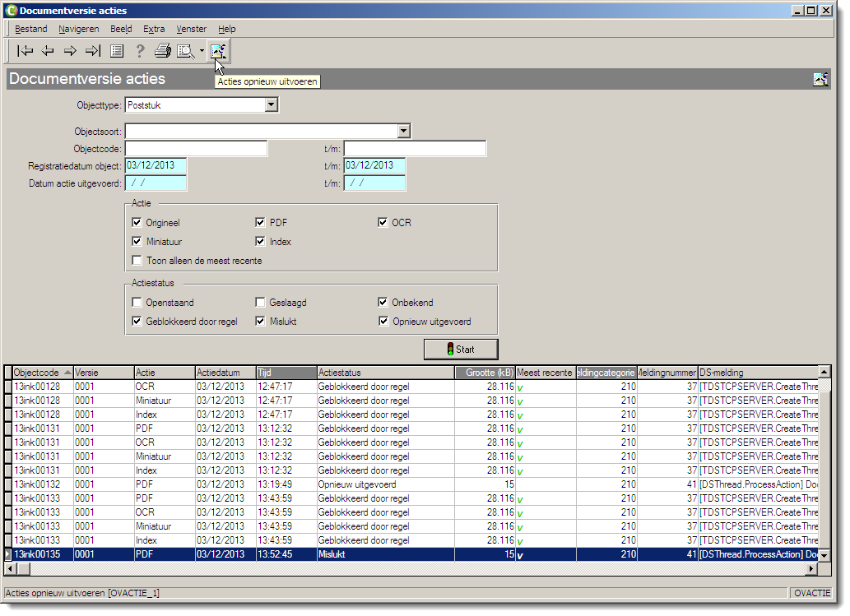Toggle the Index checkbox
The width and height of the screenshot is (850, 616).
(260, 242)
